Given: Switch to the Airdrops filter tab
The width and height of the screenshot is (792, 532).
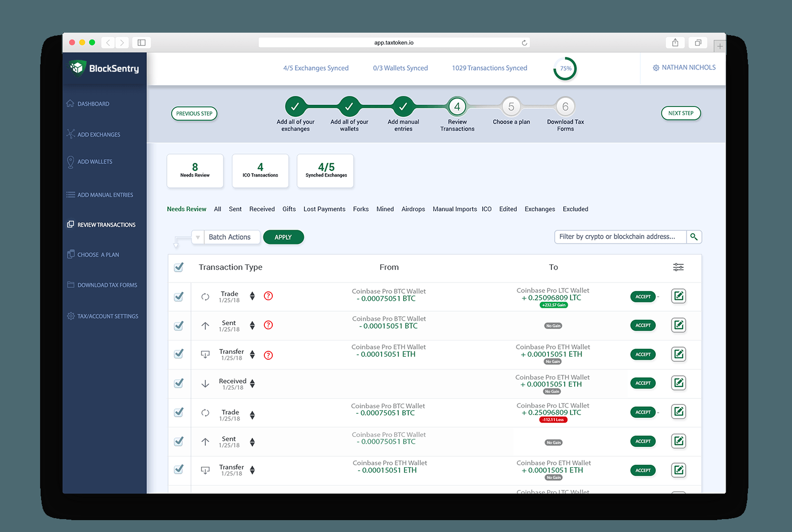Looking at the screenshot, I should coord(413,209).
